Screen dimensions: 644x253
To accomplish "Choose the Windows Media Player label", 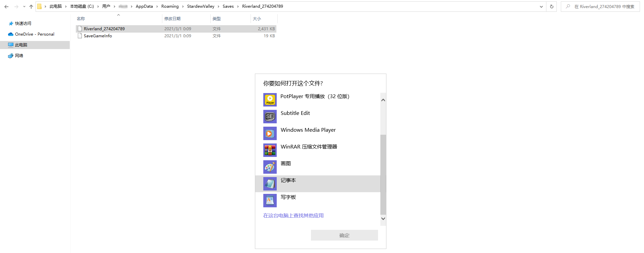I will 308,130.
